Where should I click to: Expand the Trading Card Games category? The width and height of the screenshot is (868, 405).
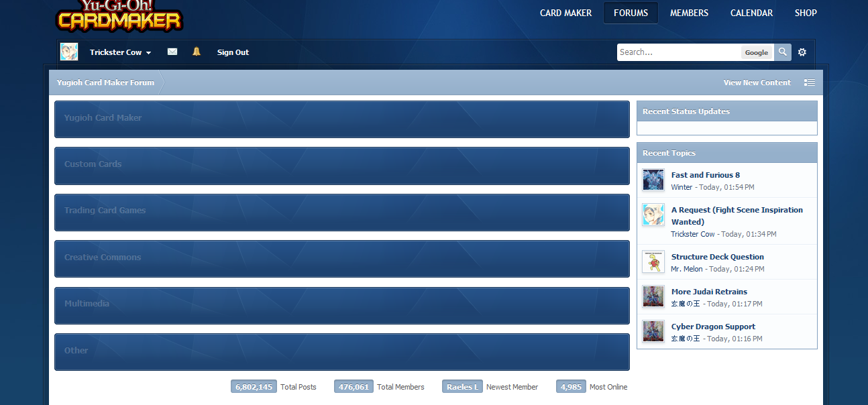(342, 213)
